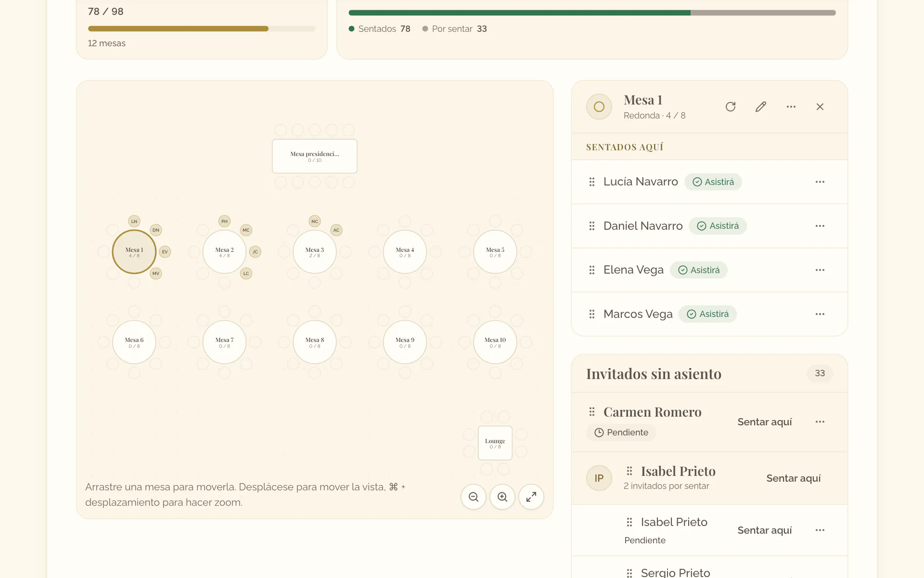Seat Carmen Romero with Sentar aquí
The width and height of the screenshot is (924, 578).
[765, 421]
